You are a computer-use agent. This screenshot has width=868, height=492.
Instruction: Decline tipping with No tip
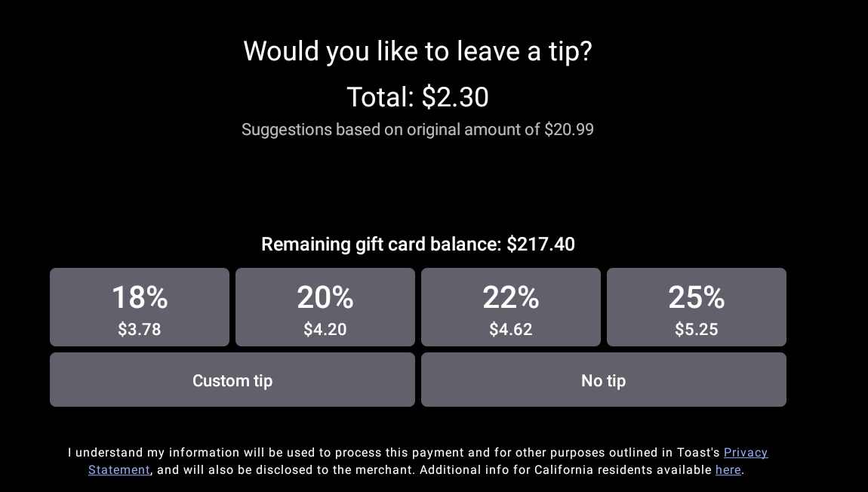coord(604,380)
